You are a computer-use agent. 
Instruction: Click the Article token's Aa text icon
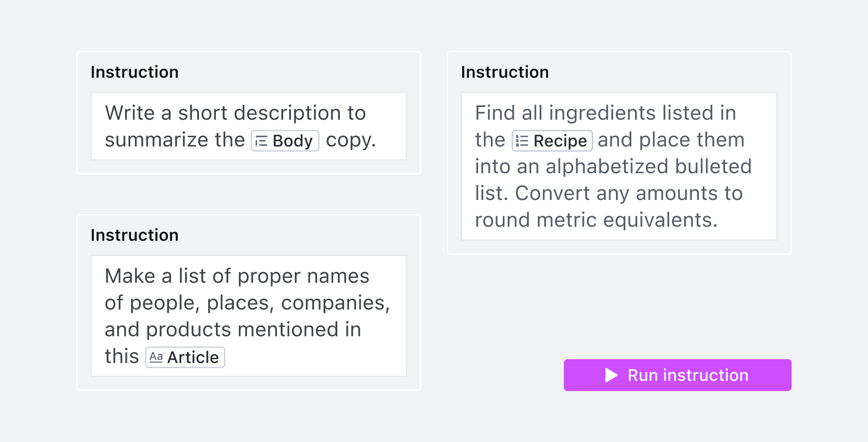pos(157,357)
